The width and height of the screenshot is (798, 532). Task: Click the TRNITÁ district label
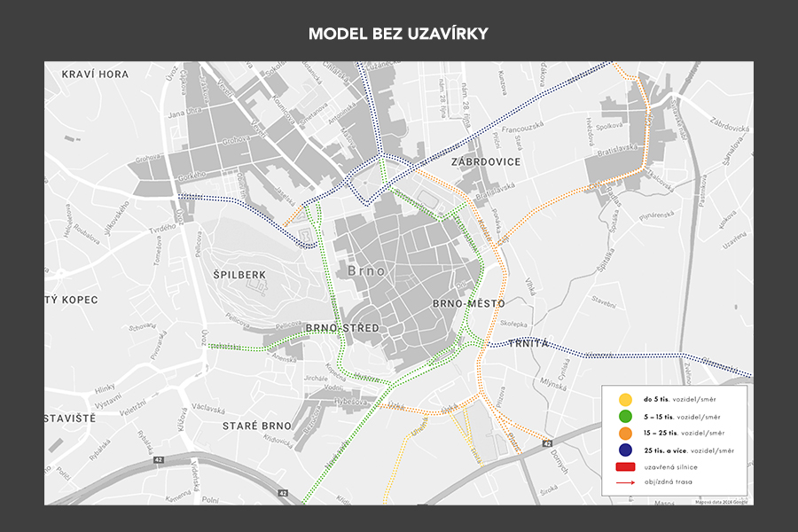click(531, 343)
